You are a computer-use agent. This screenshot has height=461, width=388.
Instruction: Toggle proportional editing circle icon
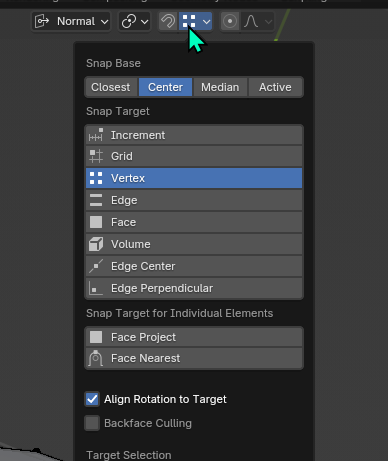point(230,21)
